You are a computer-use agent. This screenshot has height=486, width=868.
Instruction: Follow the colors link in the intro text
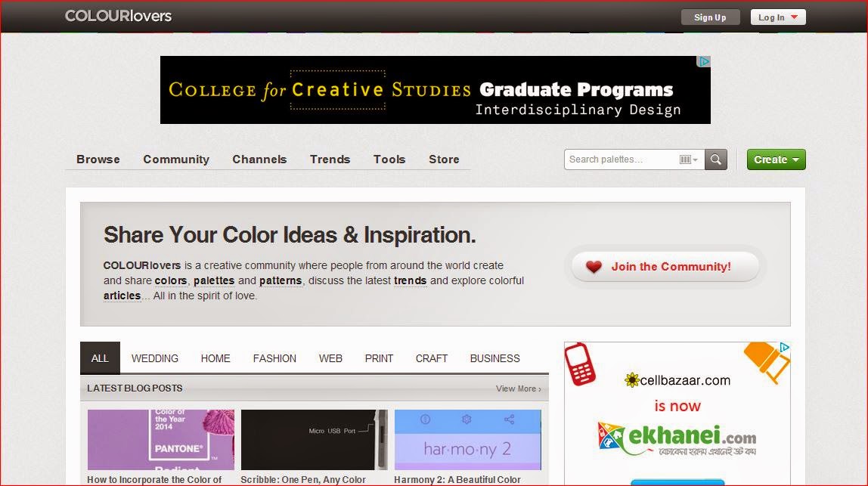pos(171,280)
